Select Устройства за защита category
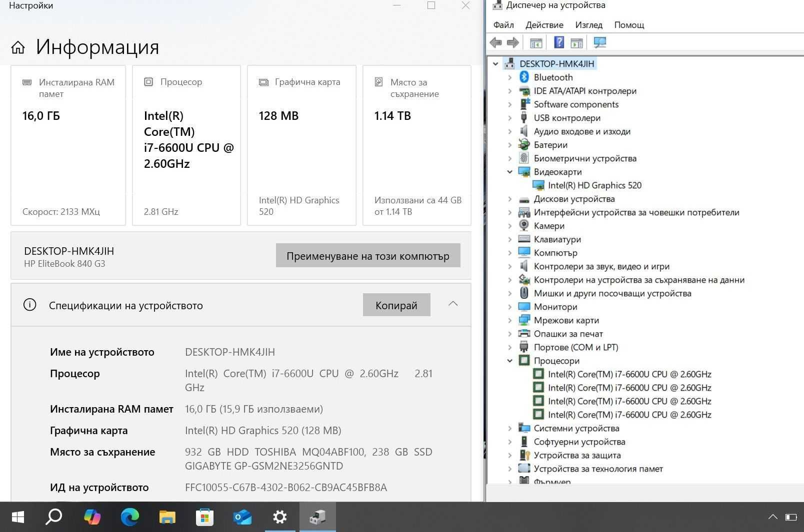Viewport: 804px width, 532px height. (x=577, y=455)
